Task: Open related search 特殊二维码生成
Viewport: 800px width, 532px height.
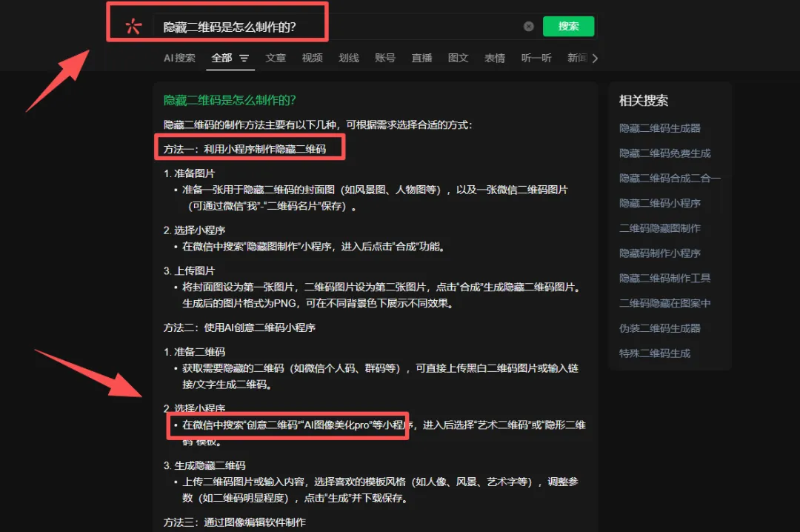Action: click(655, 353)
